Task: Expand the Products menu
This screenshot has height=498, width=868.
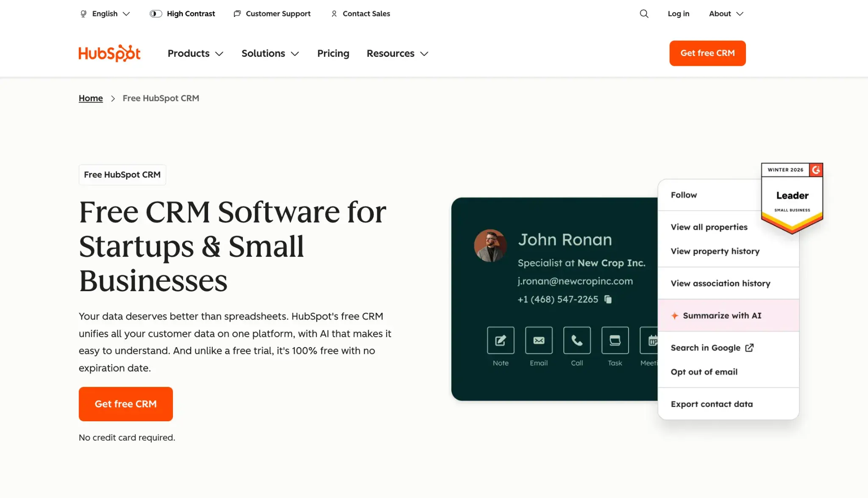Action: tap(195, 53)
